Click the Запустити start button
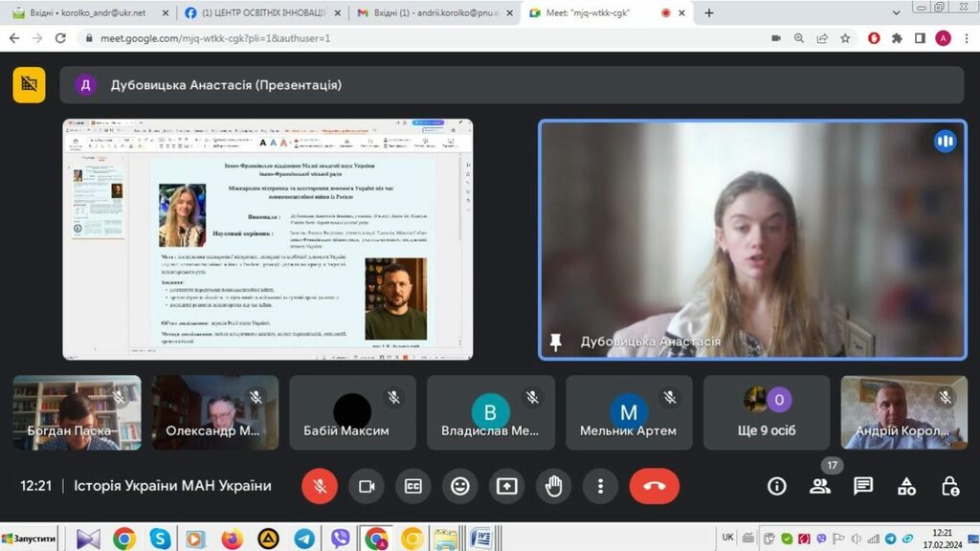The image size is (980, 551). [x=29, y=539]
